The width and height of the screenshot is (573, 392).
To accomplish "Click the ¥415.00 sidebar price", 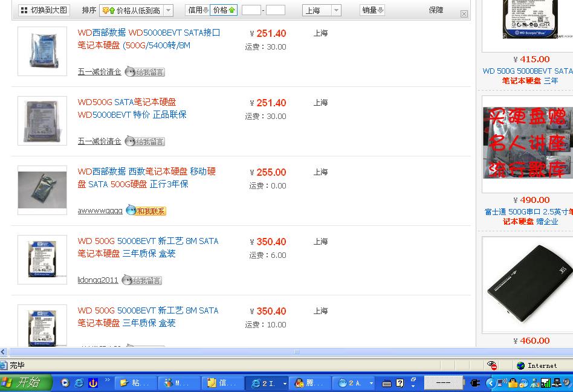I will click(x=531, y=59).
